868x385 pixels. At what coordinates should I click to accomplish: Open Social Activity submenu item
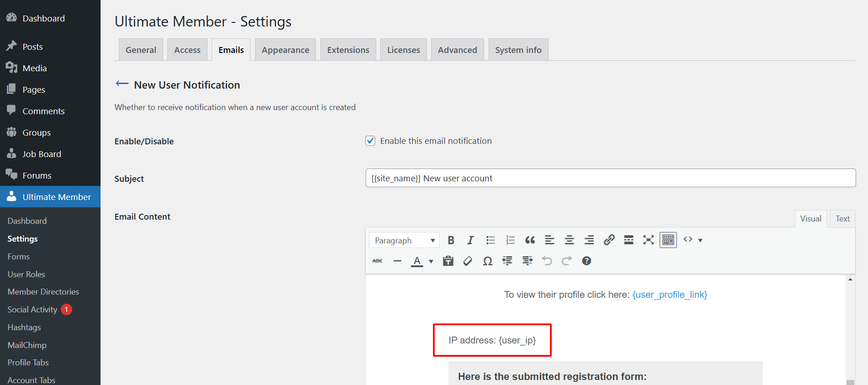click(32, 310)
